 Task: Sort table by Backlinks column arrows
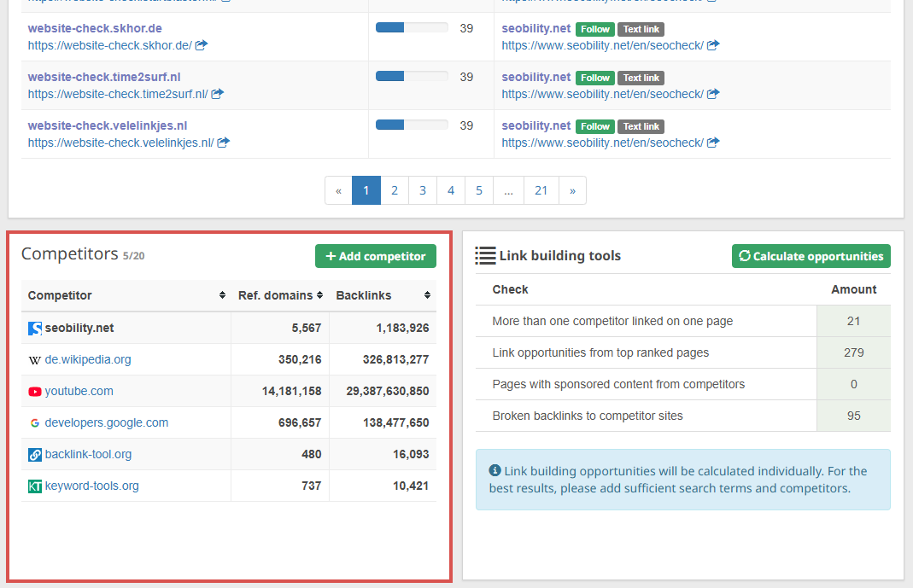pyautogui.click(x=427, y=295)
